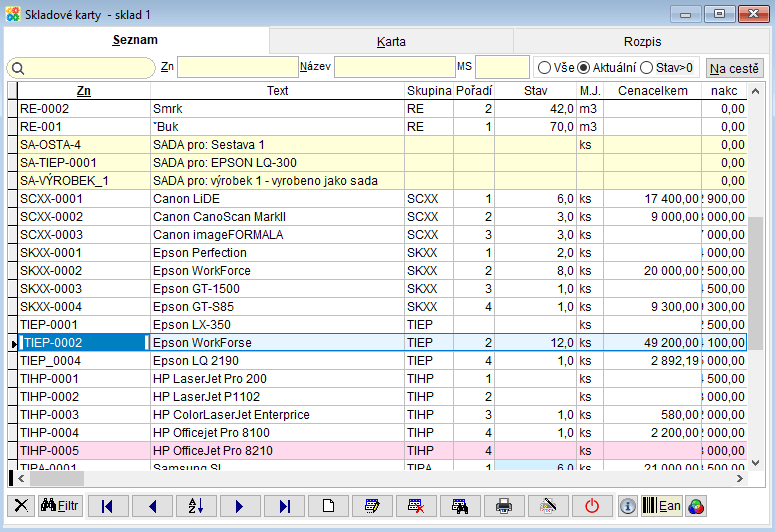
Task: Go to the next record
Action: [x=240, y=506]
